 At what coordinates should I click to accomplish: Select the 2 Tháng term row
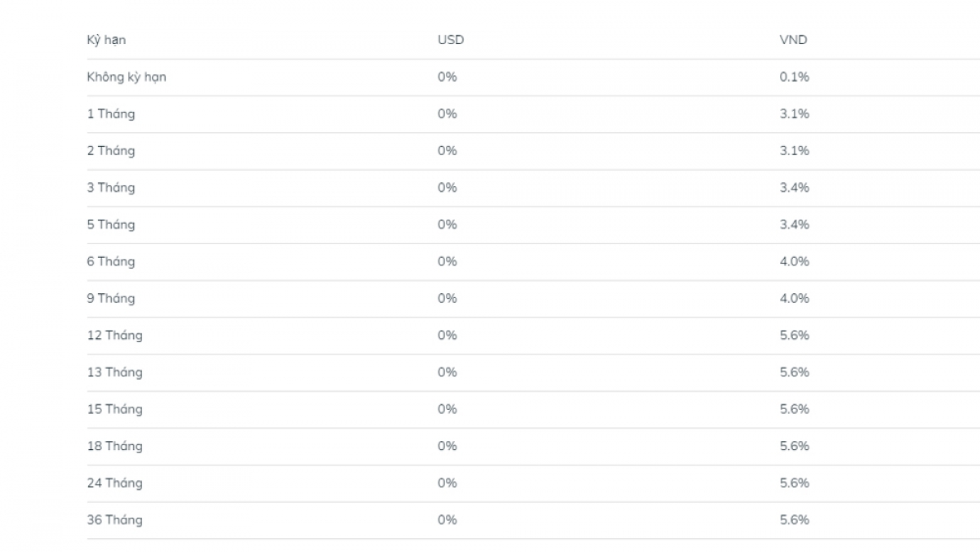click(111, 151)
